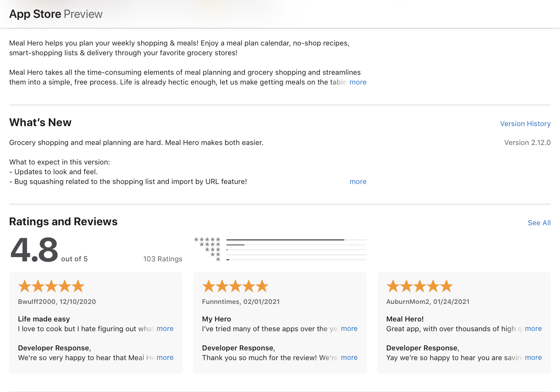Click See All ratings and reviews

coord(539,223)
